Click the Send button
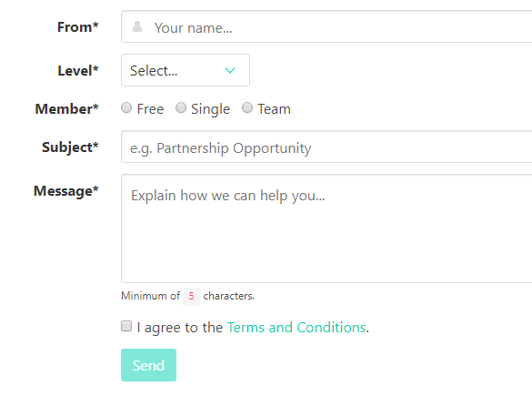Screen dimensions: 532x396 tap(148, 365)
